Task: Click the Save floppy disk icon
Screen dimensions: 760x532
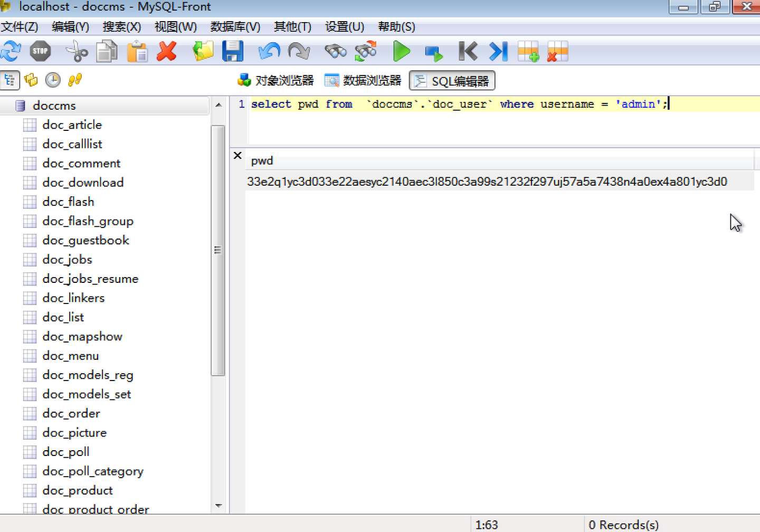Action: pyautogui.click(x=233, y=51)
